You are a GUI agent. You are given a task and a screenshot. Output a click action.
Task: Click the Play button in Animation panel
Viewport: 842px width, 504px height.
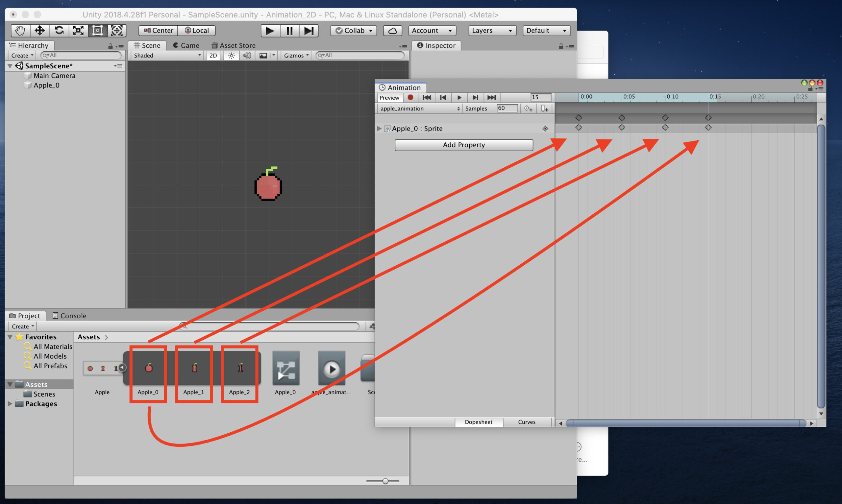tap(458, 97)
